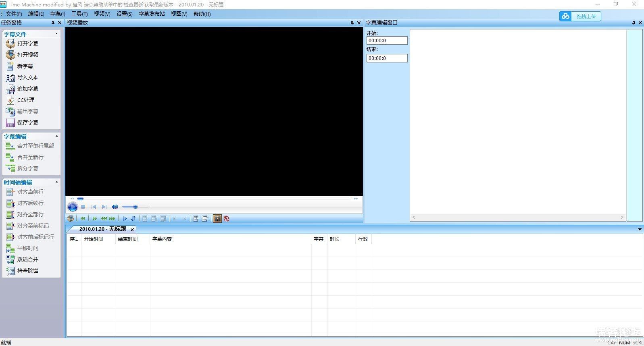
Task: Open 双语合并 bilingual merge tool
Action: point(23,259)
